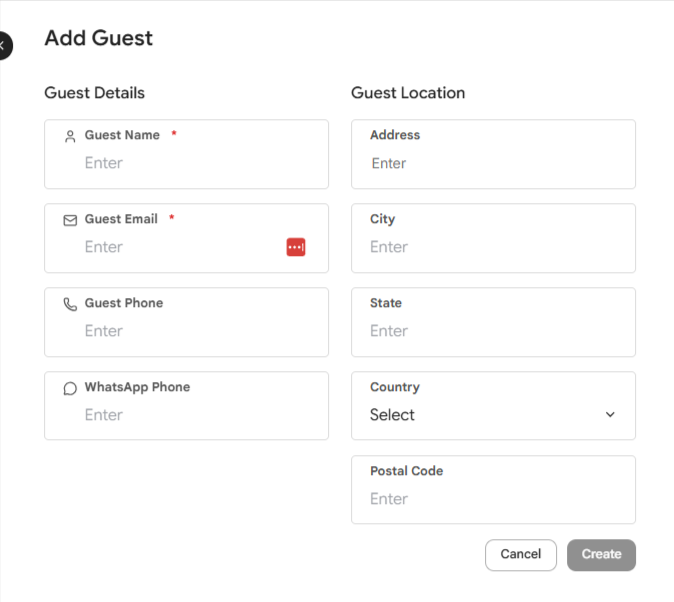Image resolution: width=674 pixels, height=602 pixels.
Task: Click the telephone icon beside Guest Phone
Action: (70, 304)
